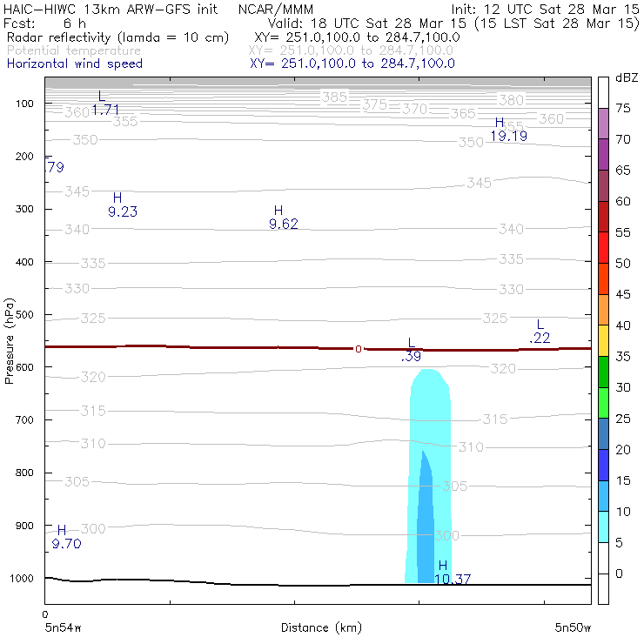
Task: Click the '385' potential temperature contour label
Action: tap(334, 97)
